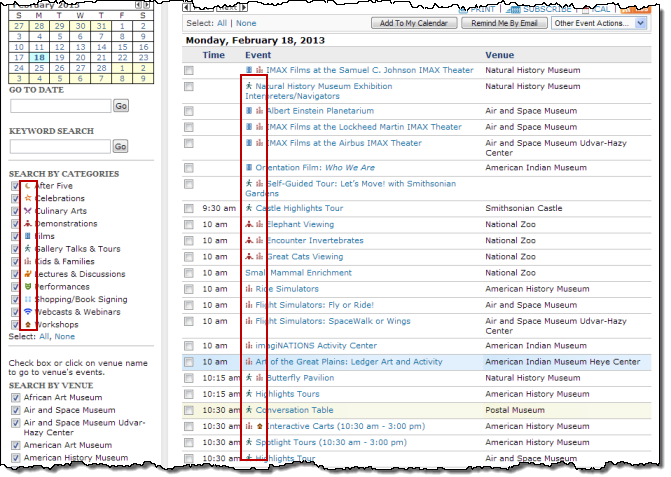This screenshot has width=671, height=477.
Task: Click the Workshops category icon
Action: [28, 324]
